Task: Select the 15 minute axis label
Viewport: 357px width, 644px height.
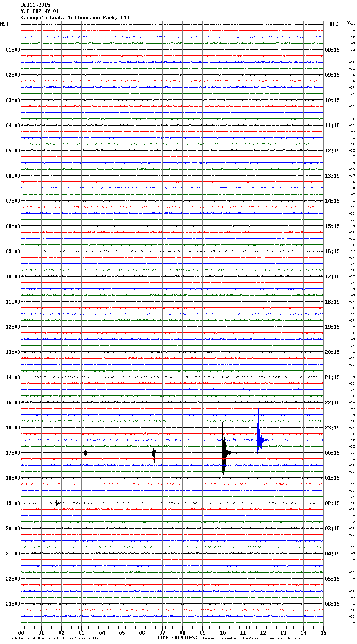Action: [323, 633]
